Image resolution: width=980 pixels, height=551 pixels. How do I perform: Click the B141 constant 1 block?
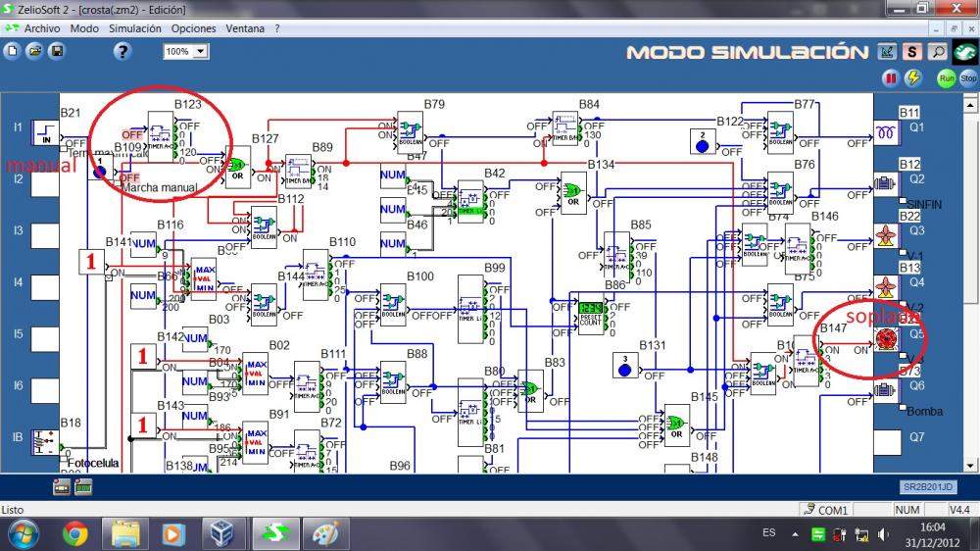coord(91,262)
